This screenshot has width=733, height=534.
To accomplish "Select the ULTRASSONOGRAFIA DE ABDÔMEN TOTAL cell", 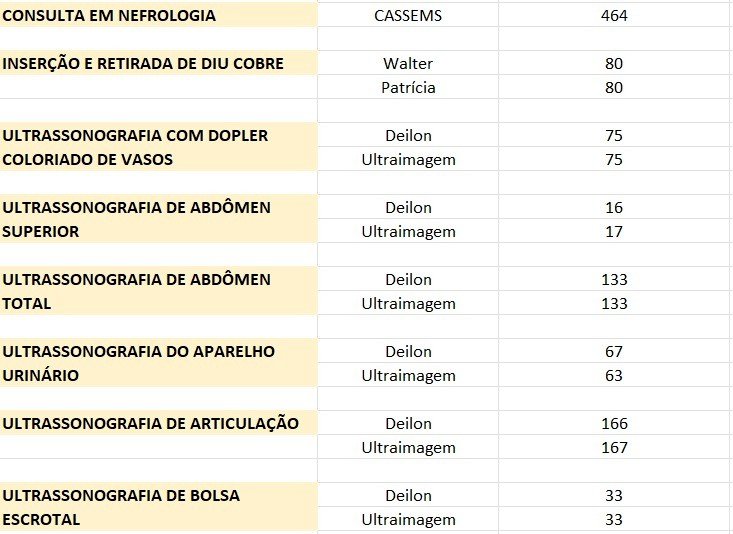I will click(x=158, y=291).
